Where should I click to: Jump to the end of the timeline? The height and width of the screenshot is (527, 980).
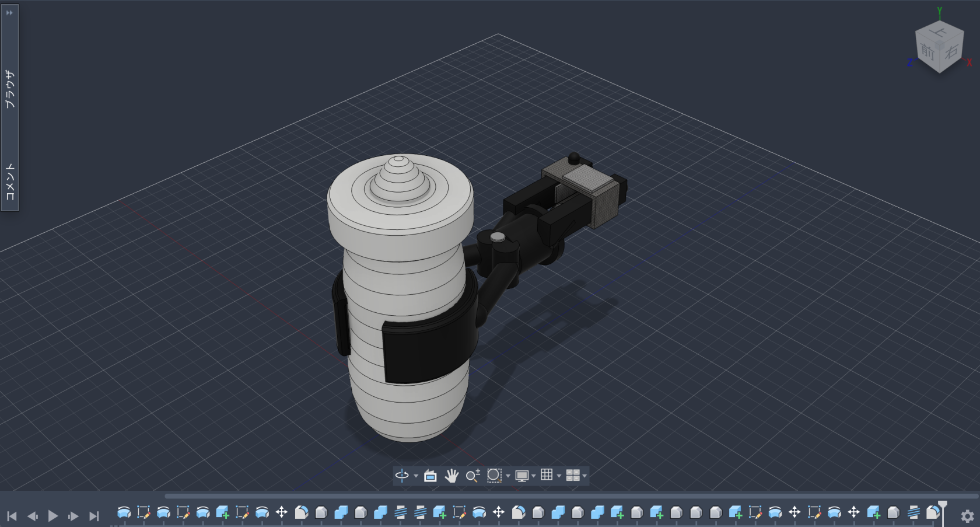(94, 516)
